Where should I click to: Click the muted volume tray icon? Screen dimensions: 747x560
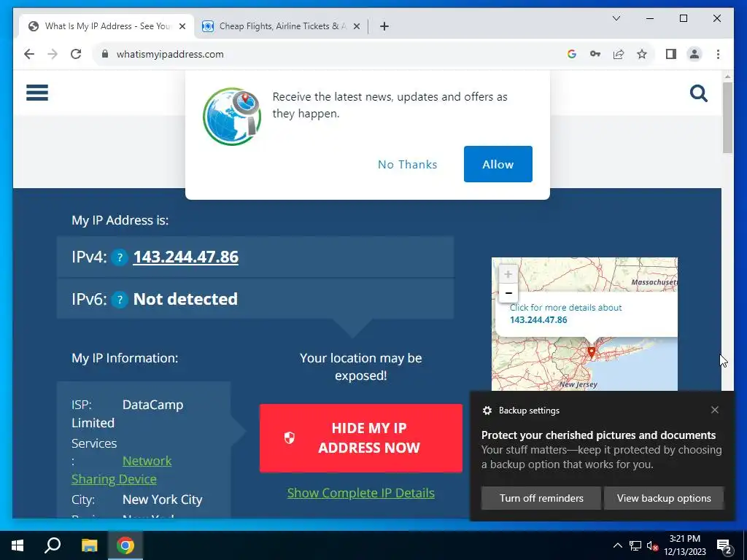pyautogui.click(x=652, y=545)
